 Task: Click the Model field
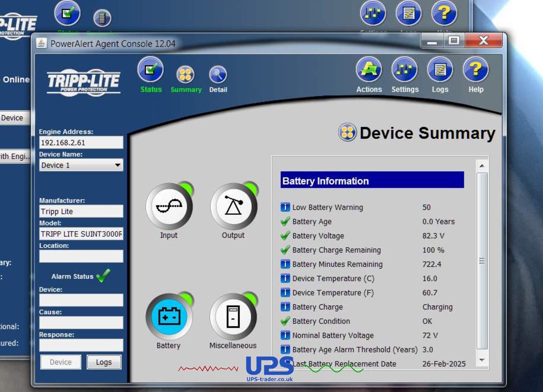pos(81,234)
